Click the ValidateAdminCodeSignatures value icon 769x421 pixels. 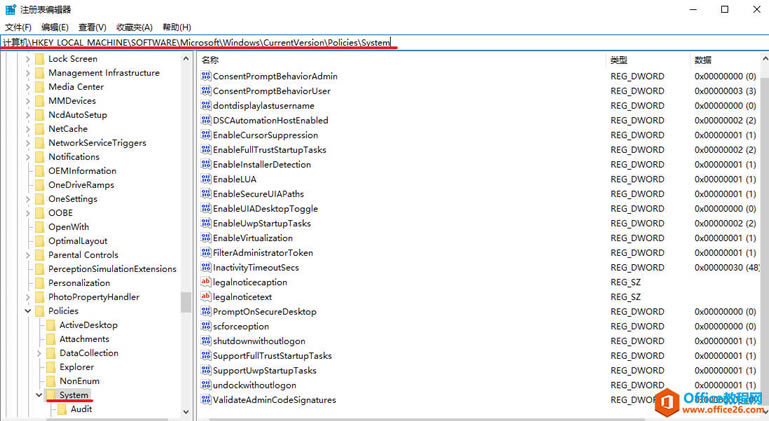tap(206, 400)
